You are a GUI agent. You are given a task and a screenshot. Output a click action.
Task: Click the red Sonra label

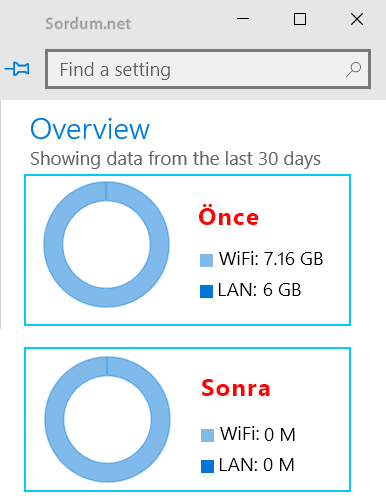click(236, 388)
